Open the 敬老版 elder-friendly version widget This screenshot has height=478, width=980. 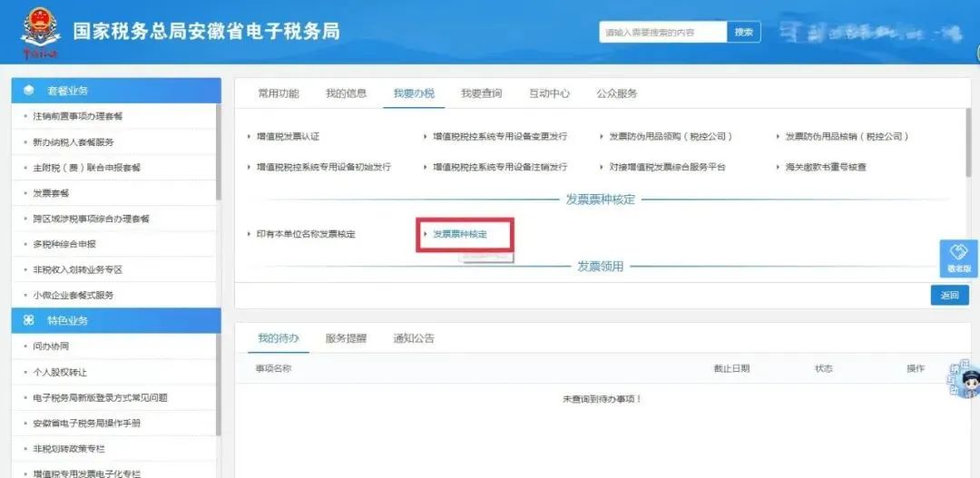(x=958, y=259)
